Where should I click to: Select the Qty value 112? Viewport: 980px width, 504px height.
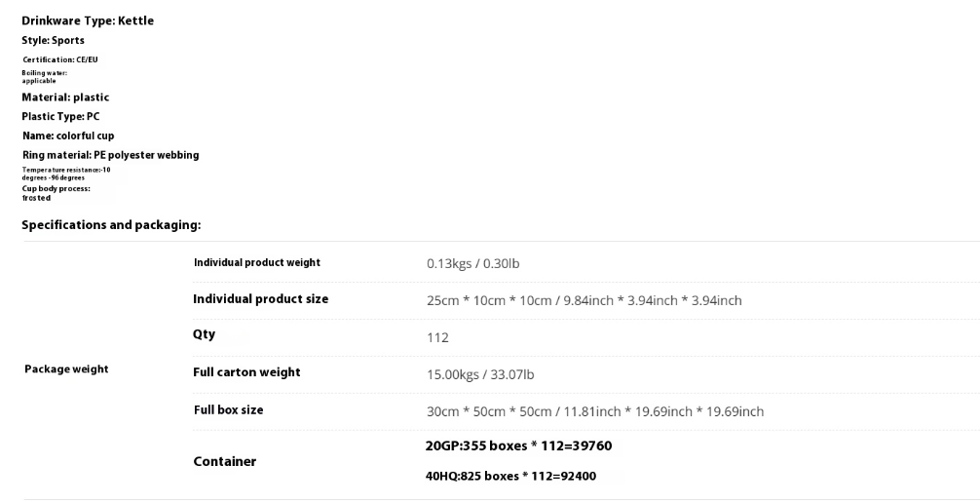[437, 337]
